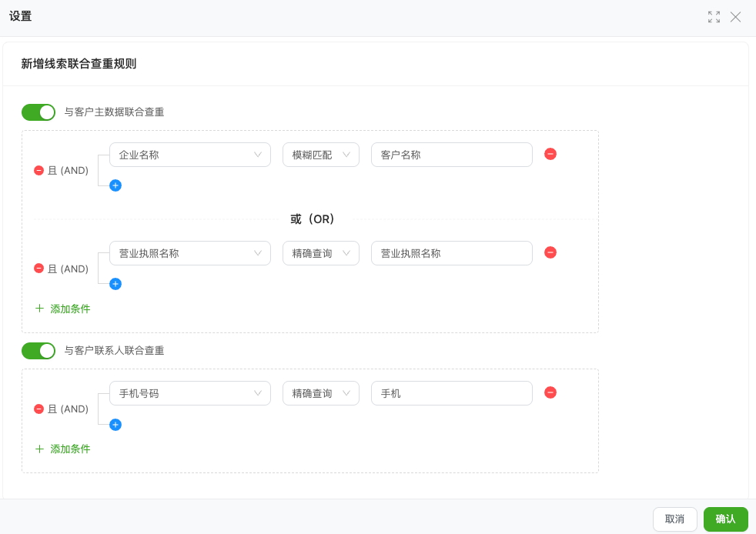Add a condition below the 手机号码 row
The image size is (756, 534).
(115, 425)
